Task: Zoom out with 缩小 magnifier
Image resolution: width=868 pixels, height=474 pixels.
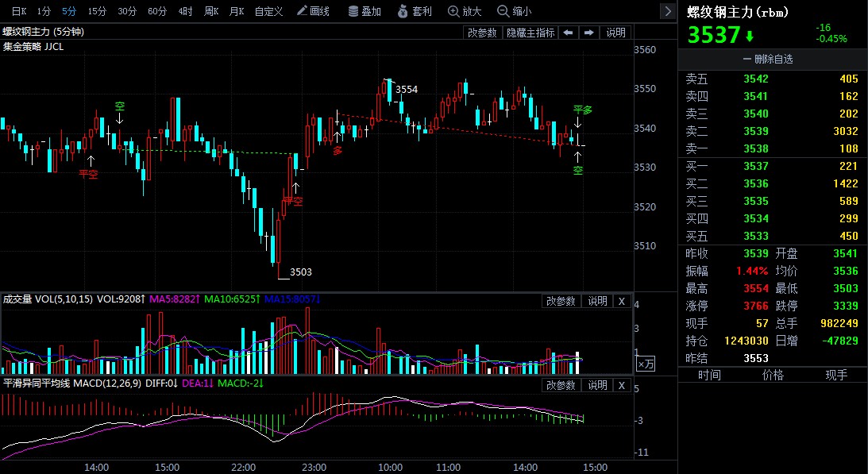Action: [x=515, y=11]
